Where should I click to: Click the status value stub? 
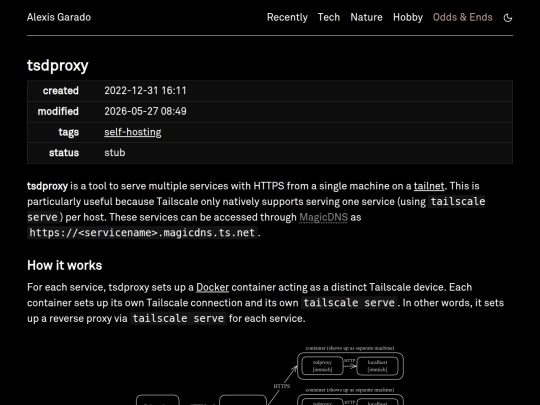(115, 153)
